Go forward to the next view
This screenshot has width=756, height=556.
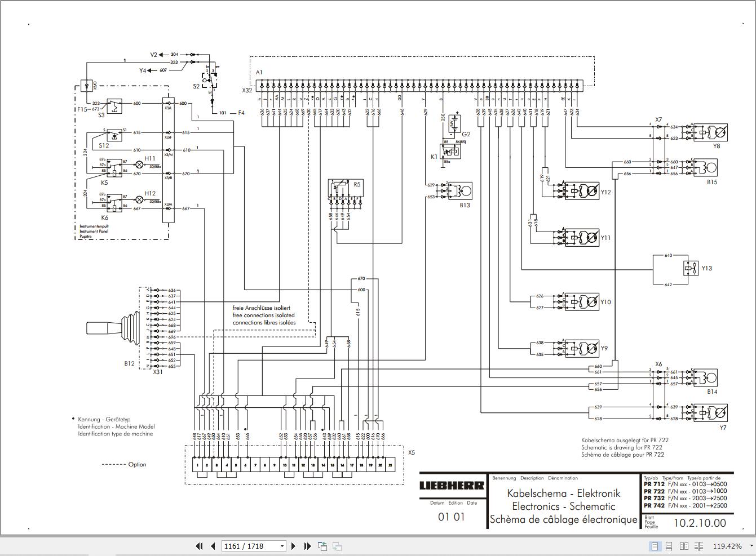click(x=337, y=546)
